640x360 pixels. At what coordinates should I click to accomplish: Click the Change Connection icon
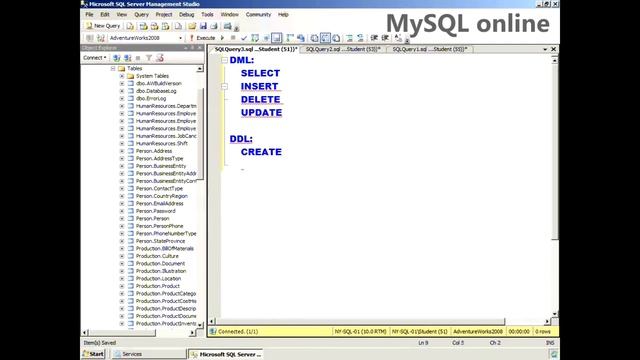click(100, 38)
